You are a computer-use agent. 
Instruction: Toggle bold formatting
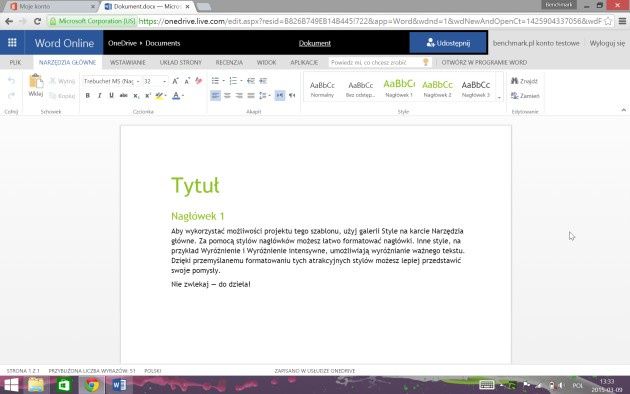tap(88, 96)
